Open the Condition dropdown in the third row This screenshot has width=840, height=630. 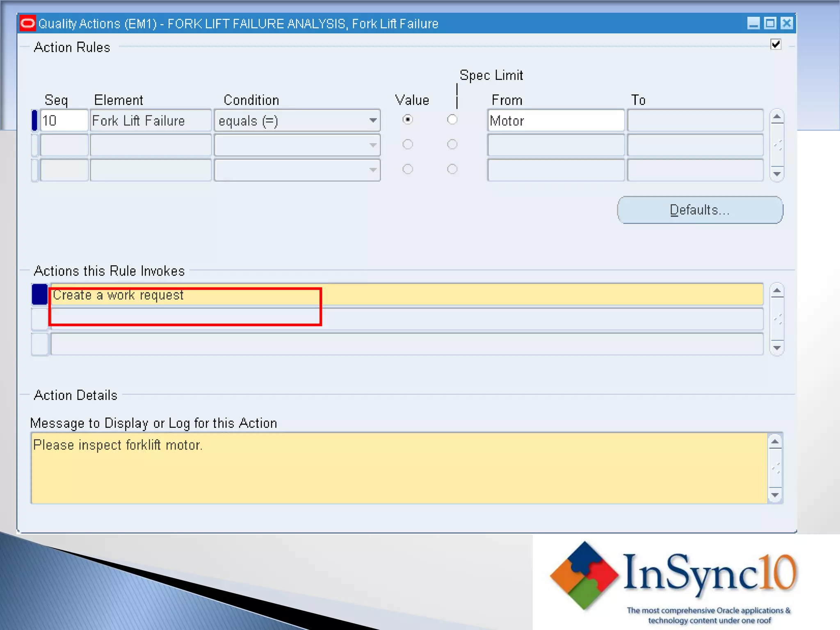(372, 170)
